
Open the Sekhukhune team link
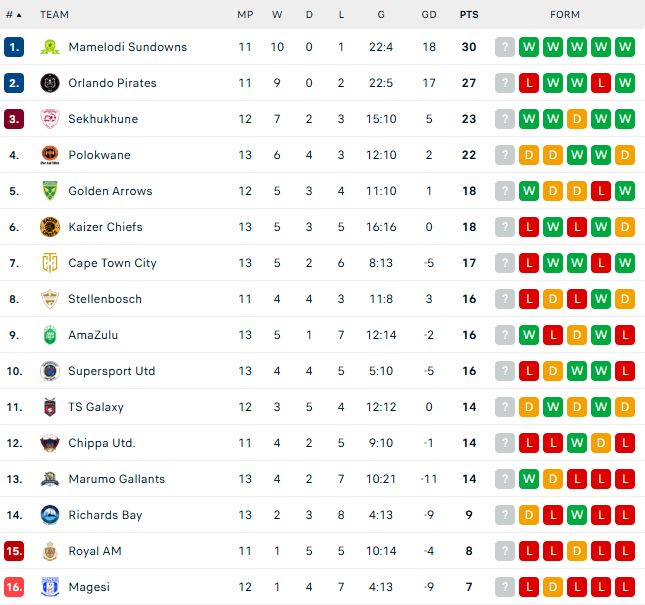[x=103, y=119]
